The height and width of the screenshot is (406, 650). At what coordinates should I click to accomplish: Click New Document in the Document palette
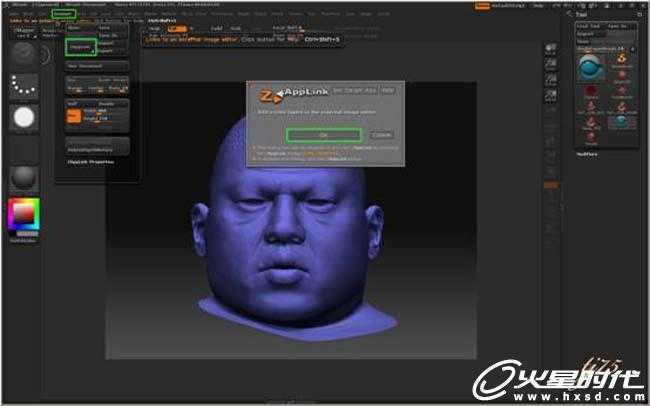(x=97, y=66)
